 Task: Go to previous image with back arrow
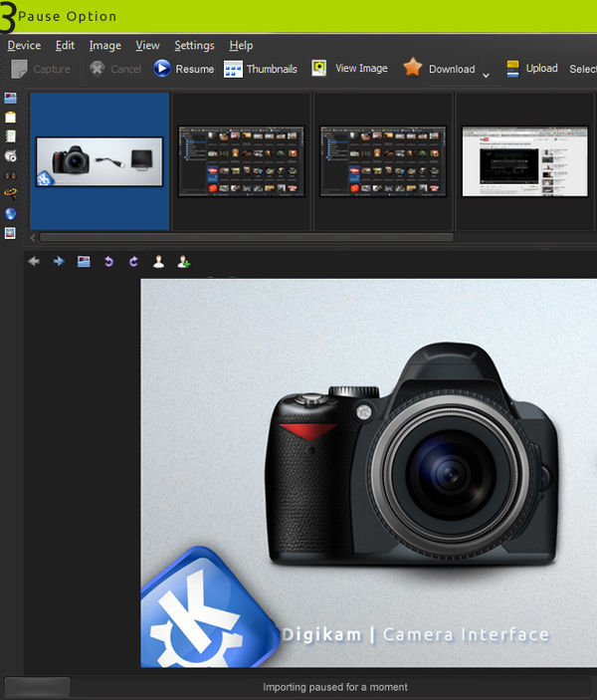(34, 262)
